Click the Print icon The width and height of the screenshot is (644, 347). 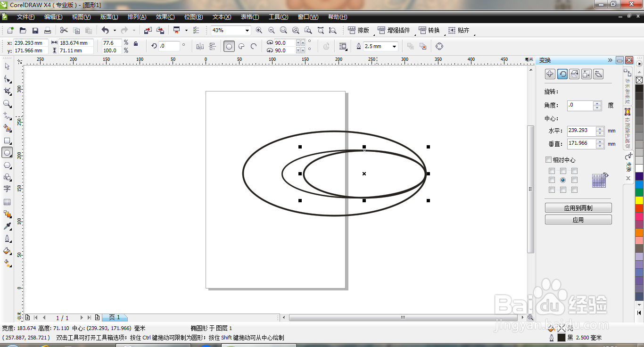click(x=47, y=30)
